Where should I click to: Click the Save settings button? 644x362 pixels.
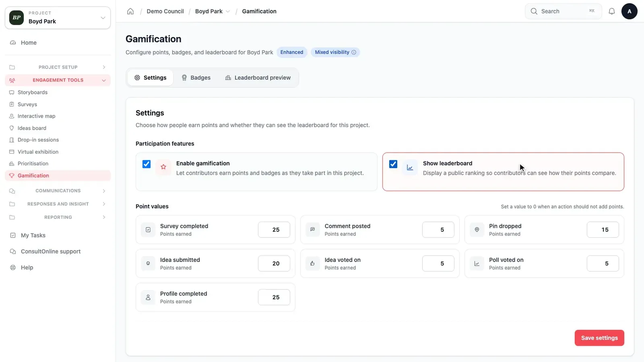[599, 338]
